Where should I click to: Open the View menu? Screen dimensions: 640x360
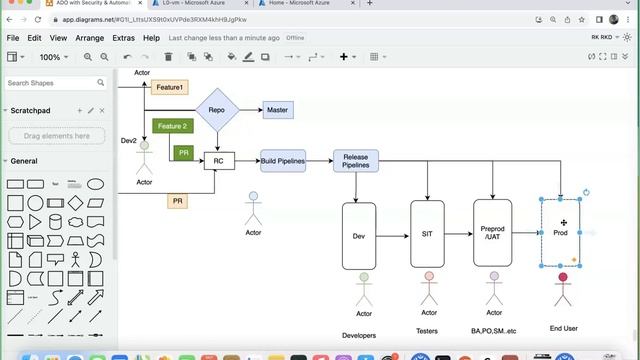[58, 38]
